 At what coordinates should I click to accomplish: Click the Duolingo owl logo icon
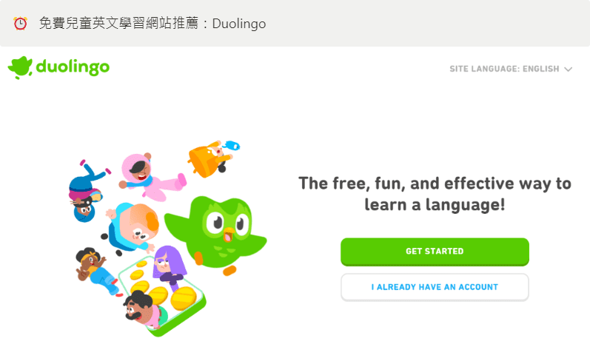pyautogui.click(x=20, y=67)
